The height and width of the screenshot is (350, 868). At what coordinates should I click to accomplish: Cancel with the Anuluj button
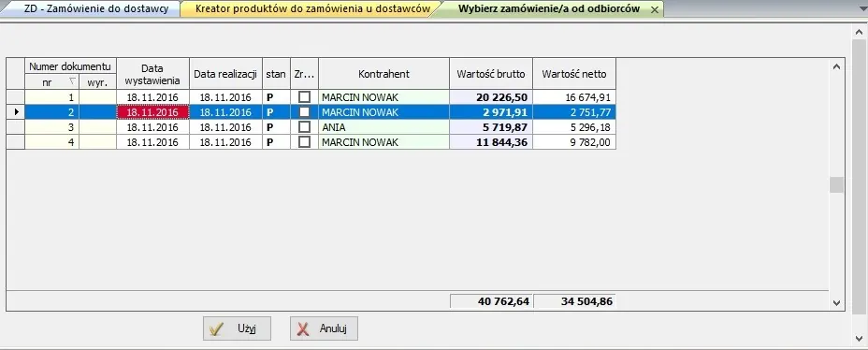[324, 328]
